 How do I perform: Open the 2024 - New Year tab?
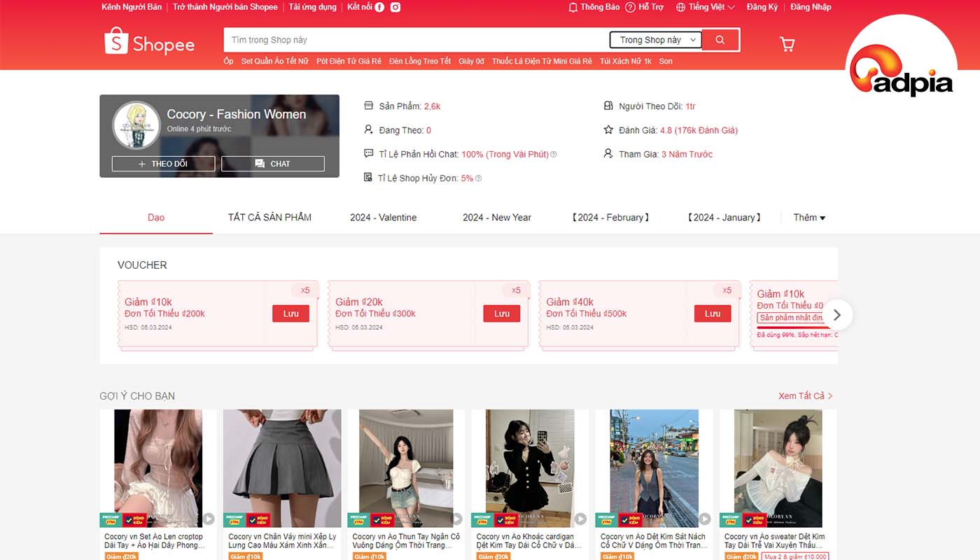pos(497,218)
